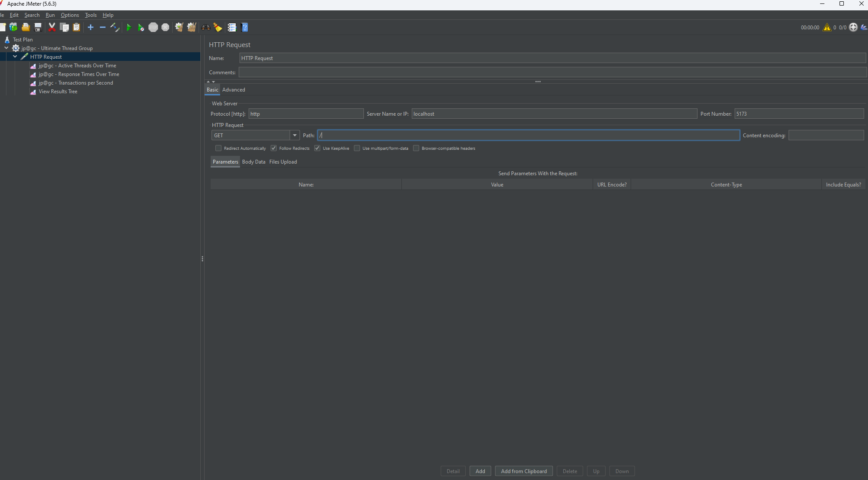This screenshot has height=480, width=868.
Task: Uncheck Follow Redirects checkbox
Action: pyautogui.click(x=274, y=148)
